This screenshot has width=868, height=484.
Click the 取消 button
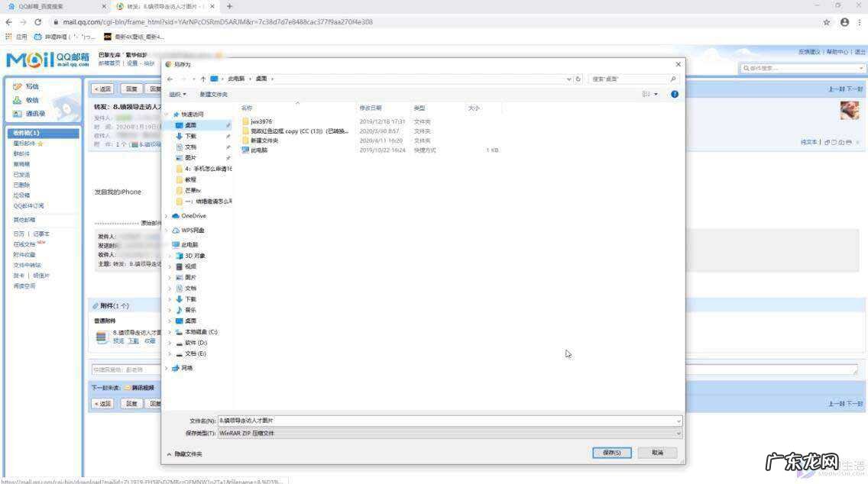tap(657, 452)
